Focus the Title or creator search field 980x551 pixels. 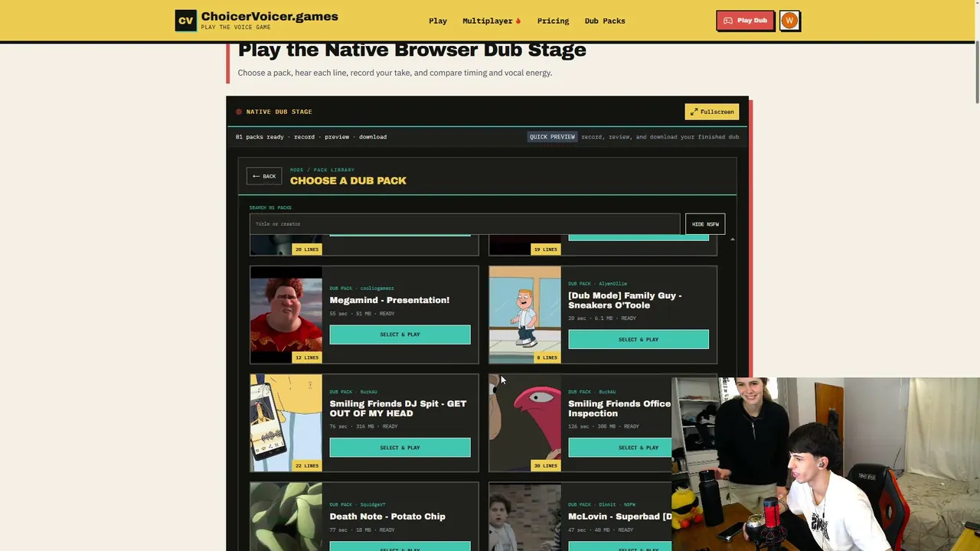tap(465, 224)
